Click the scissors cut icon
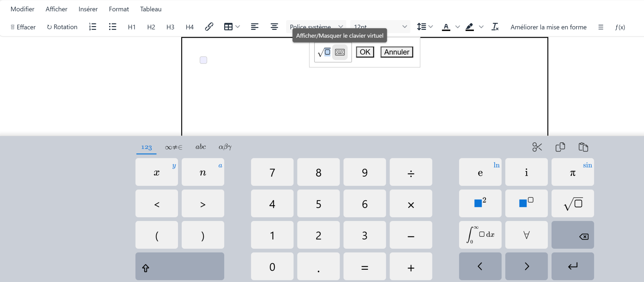Viewport: 644px width, 282px height. click(x=537, y=147)
